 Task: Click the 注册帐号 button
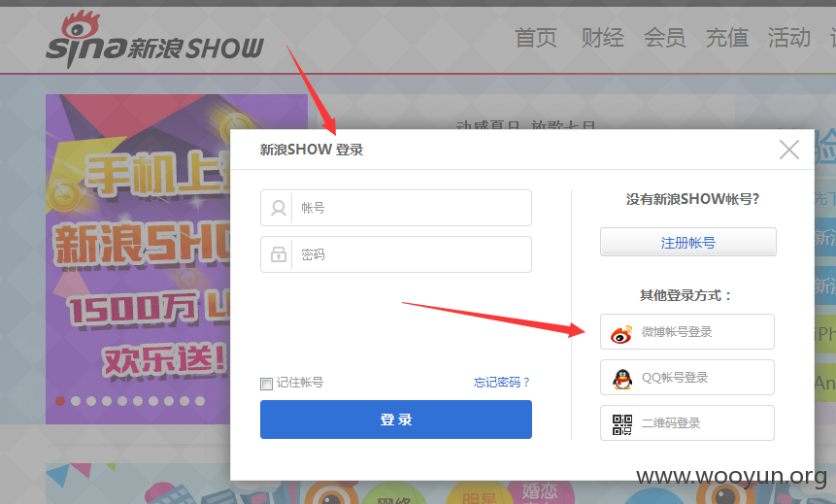coord(688,242)
